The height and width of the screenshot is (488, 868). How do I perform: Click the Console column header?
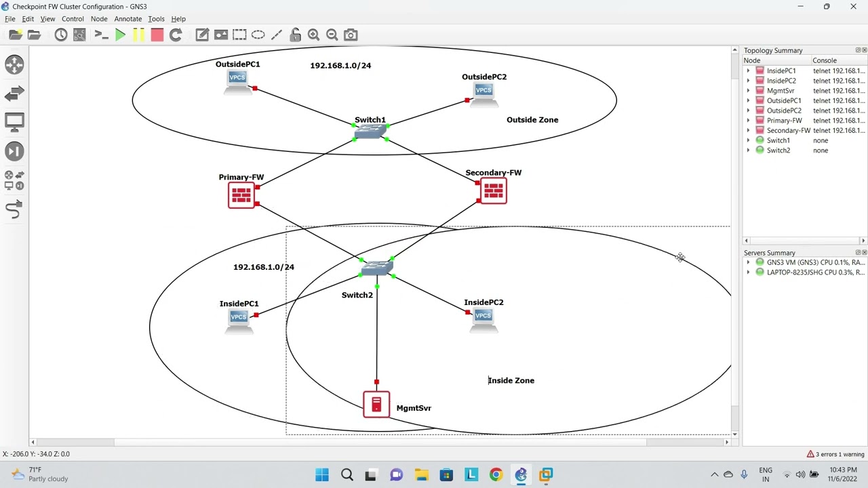tap(839, 60)
